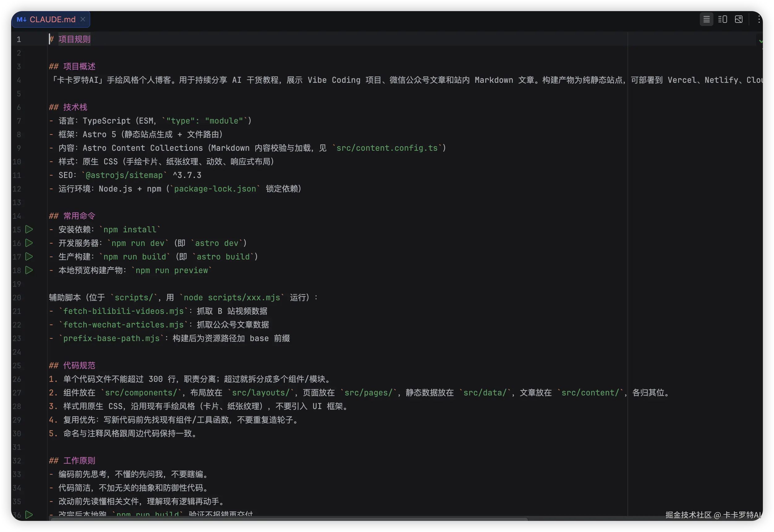
Task: Click fetch-bilibili-videos.mjs in line 21
Action: tap(123, 311)
